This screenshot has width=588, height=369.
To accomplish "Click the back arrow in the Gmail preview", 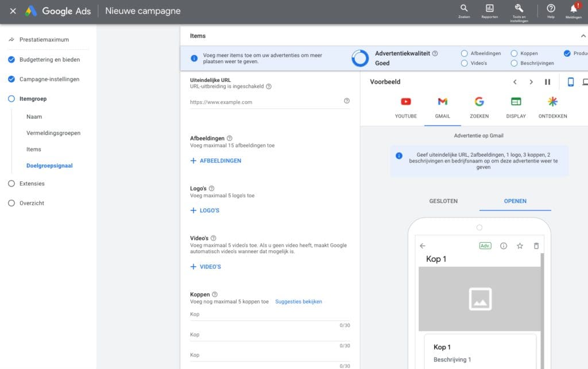I will pos(423,246).
